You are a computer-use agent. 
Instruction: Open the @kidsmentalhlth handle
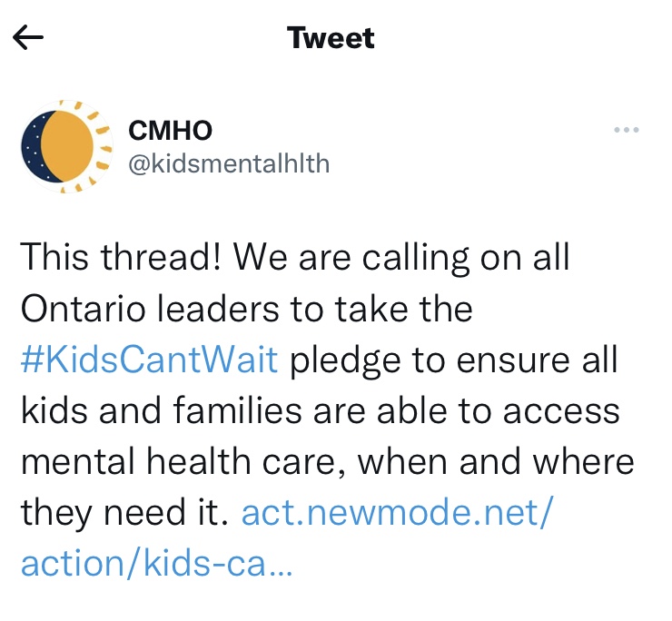(x=229, y=163)
